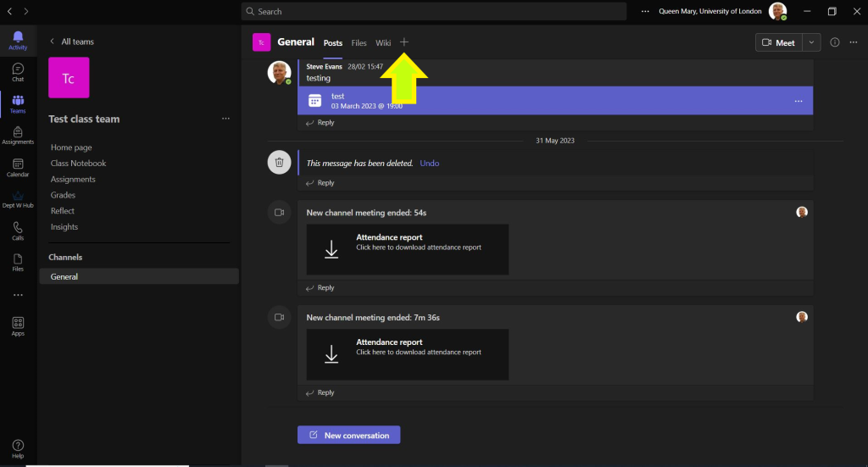Open Assignments in team menu
This screenshot has width=868, height=467.
coord(73,180)
